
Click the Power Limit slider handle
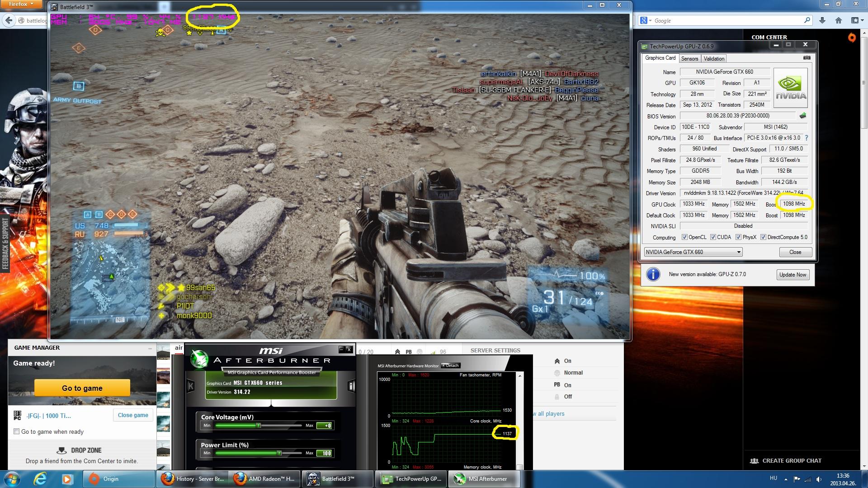279,453
